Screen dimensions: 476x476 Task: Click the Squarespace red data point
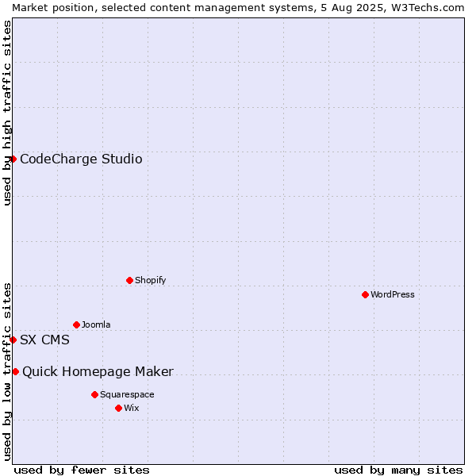(x=94, y=394)
